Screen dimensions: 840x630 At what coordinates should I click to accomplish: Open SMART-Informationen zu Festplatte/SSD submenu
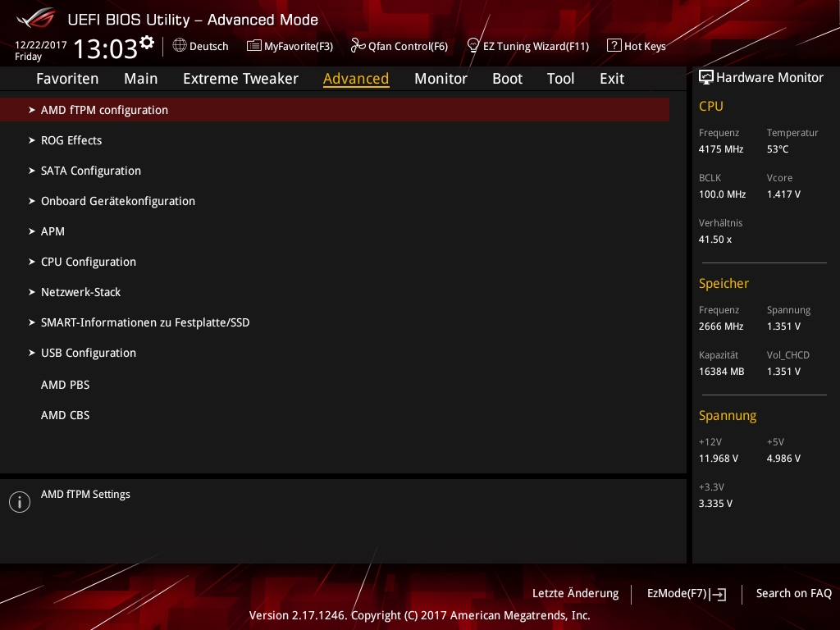coord(145,322)
